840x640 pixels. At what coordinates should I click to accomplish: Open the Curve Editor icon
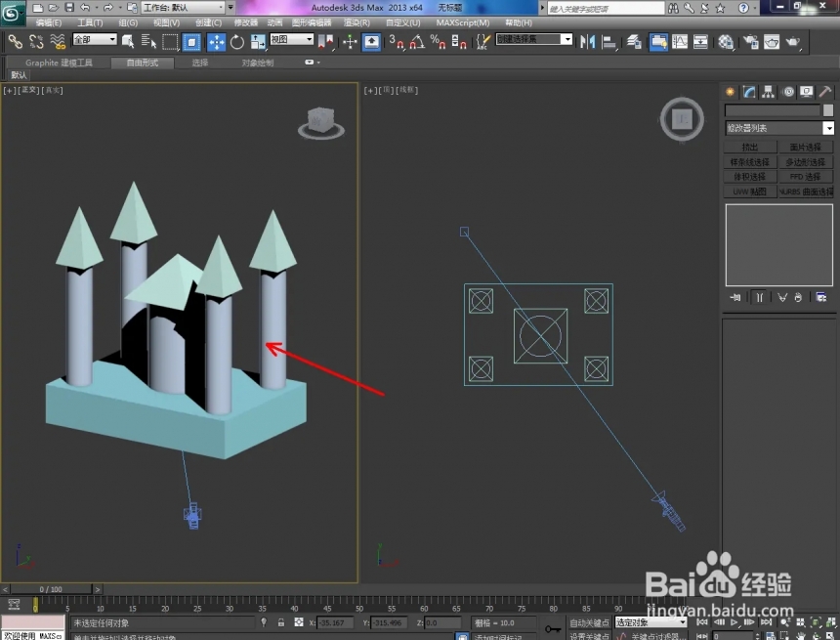point(679,42)
